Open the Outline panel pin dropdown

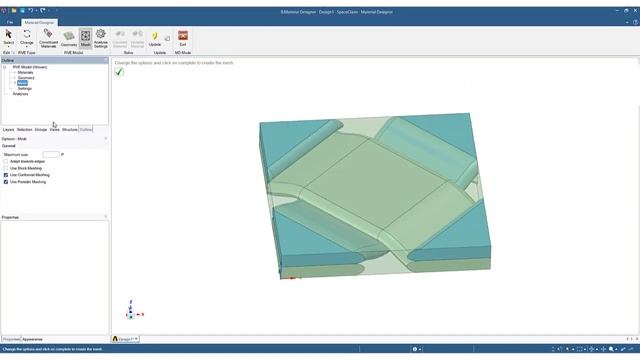click(x=106, y=60)
